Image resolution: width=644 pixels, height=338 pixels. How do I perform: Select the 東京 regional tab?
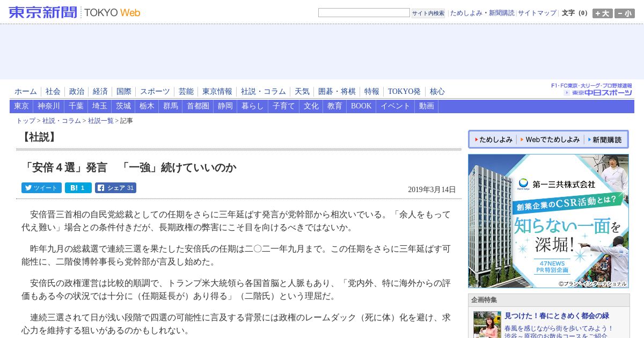(x=21, y=106)
